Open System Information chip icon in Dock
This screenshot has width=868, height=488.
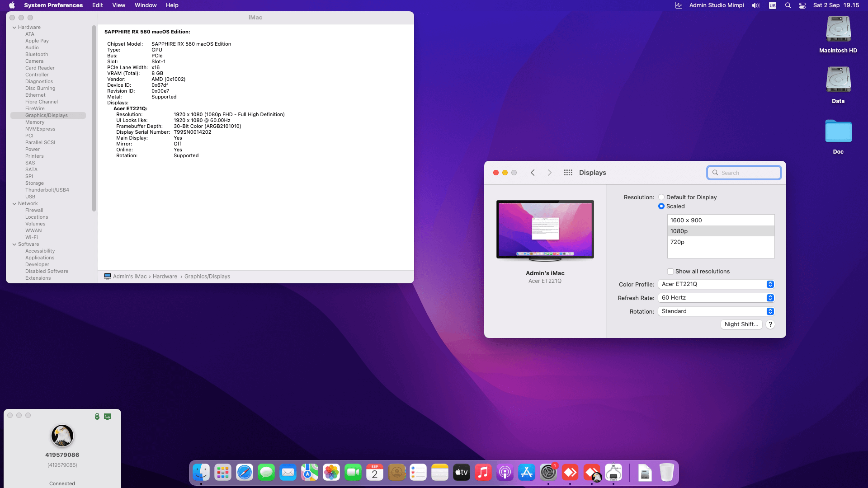(x=613, y=473)
